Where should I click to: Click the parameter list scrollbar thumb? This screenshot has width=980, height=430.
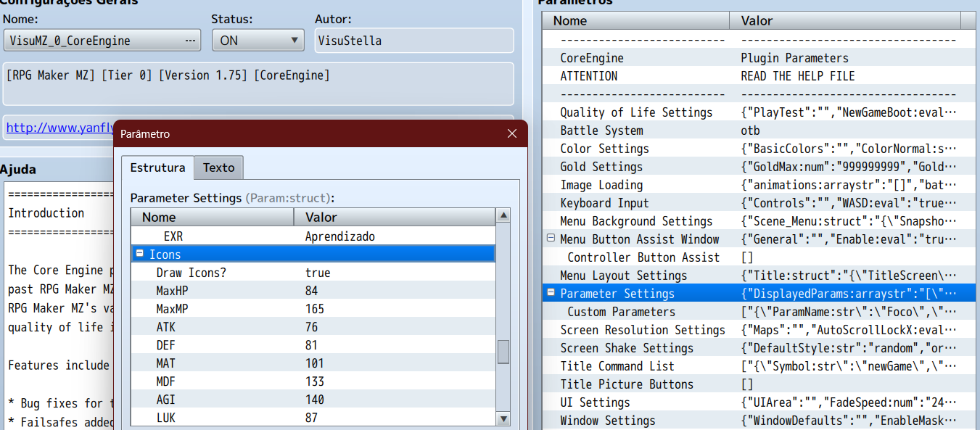click(503, 352)
